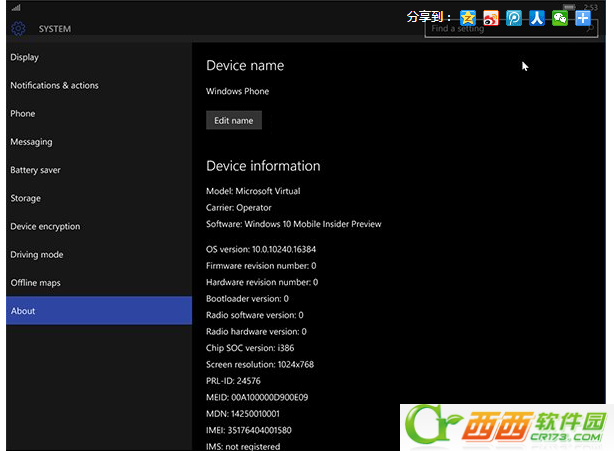Open Storage settings
The image size is (614, 451).
(99, 198)
